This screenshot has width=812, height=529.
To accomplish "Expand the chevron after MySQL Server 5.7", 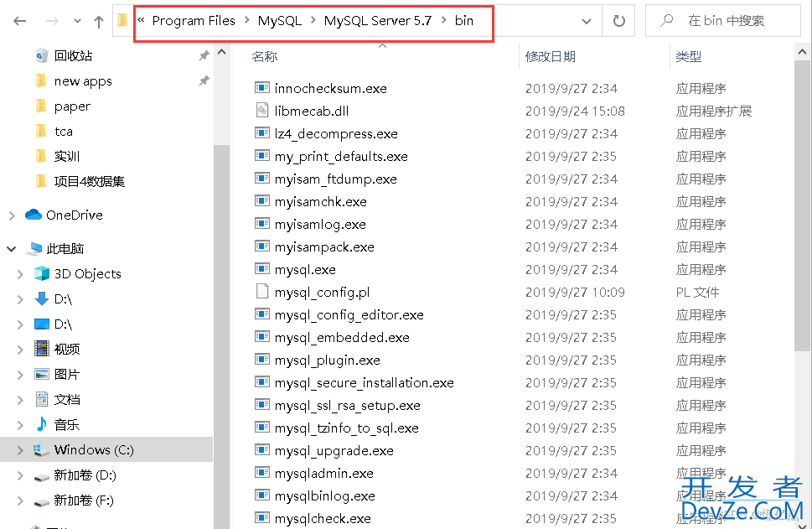I will (x=444, y=21).
